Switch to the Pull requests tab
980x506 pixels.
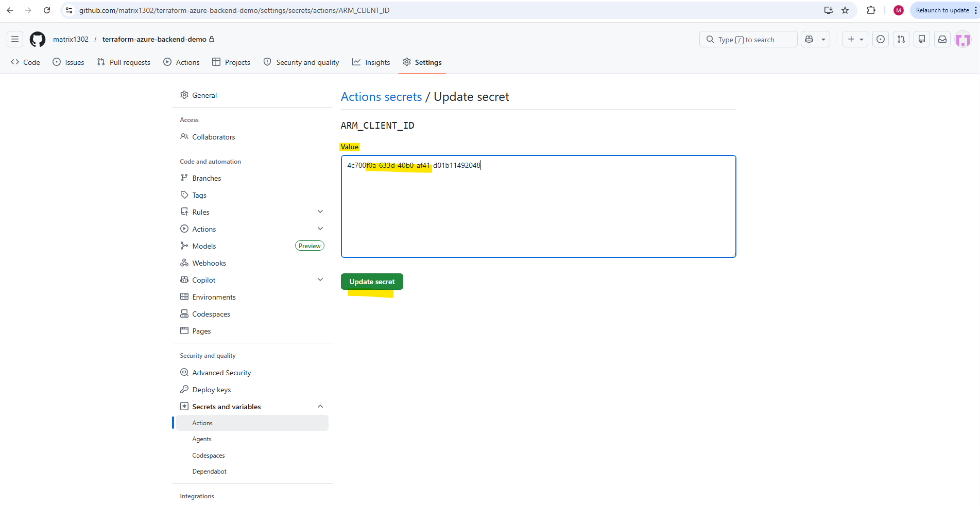pyautogui.click(x=124, y=62)
